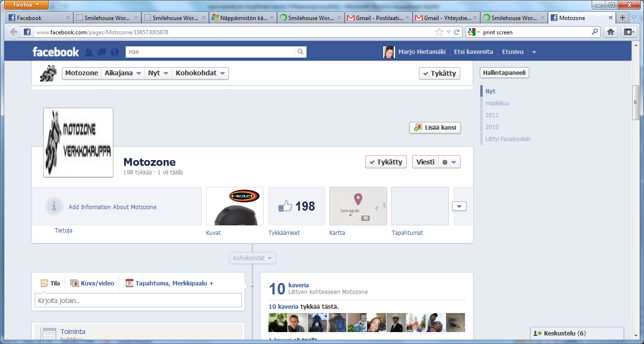Click Add Information About Motozone link
This screenshot has width=644, height=344.
pyautogui.click(x=112, y=207)
